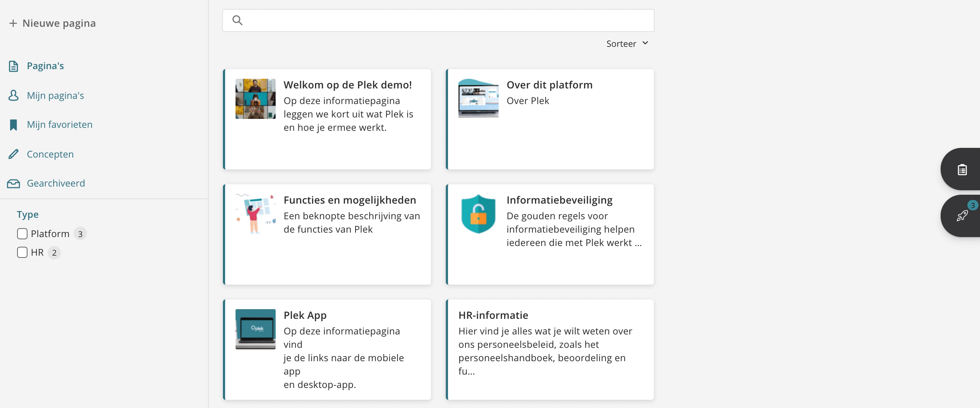Click the count badge 2 next to HR
This screenshot has height=408, width=980.
pos(54,253)
